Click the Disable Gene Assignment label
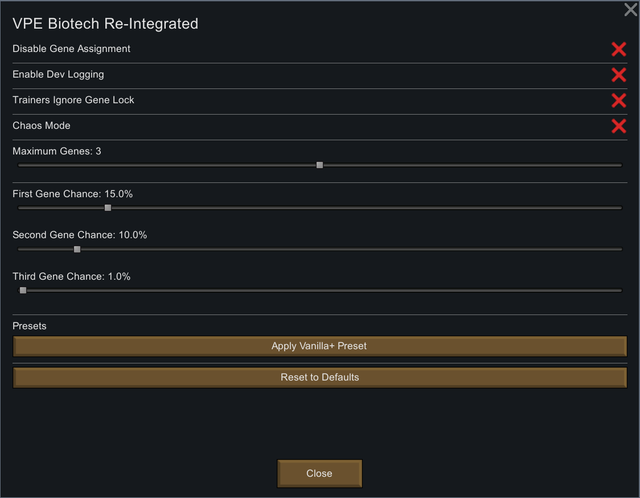The width and height of the screenshot is (640, 498). point(71,49)
